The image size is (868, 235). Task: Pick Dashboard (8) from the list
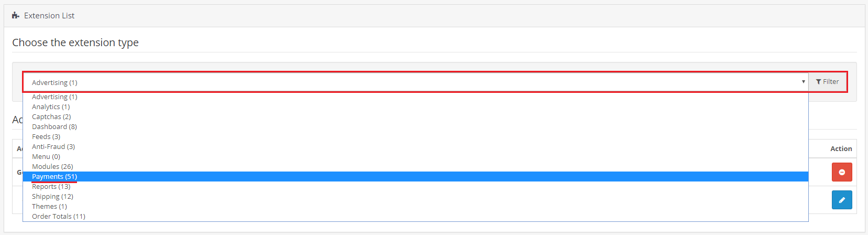pos(54,127)
